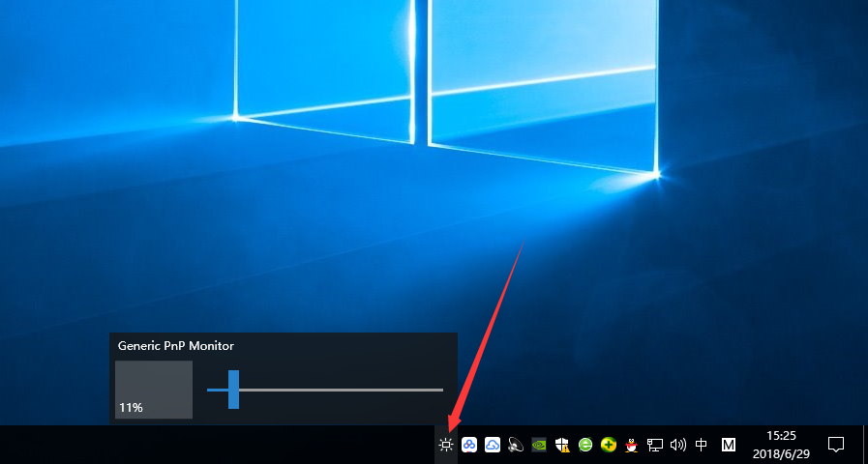Open the NVIDIA settings tray icon
The image size is (868, 464).
pyautogui.click(x=539, y=444)
